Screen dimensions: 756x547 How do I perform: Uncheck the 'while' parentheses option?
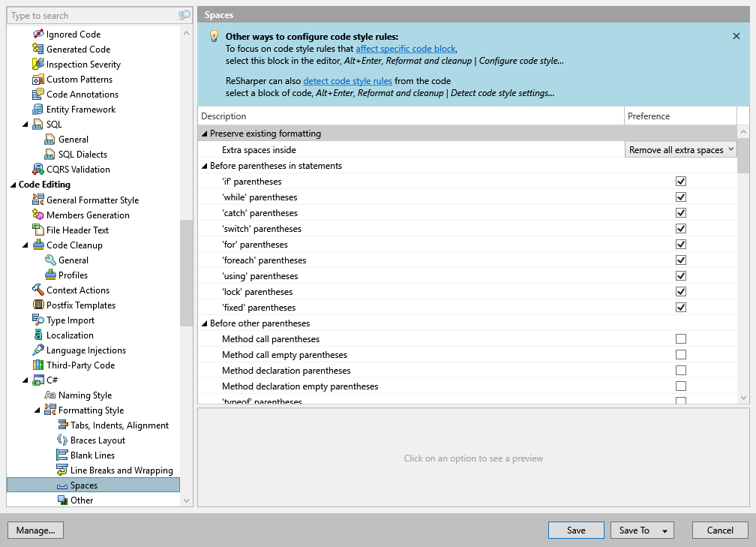(681, 197)
